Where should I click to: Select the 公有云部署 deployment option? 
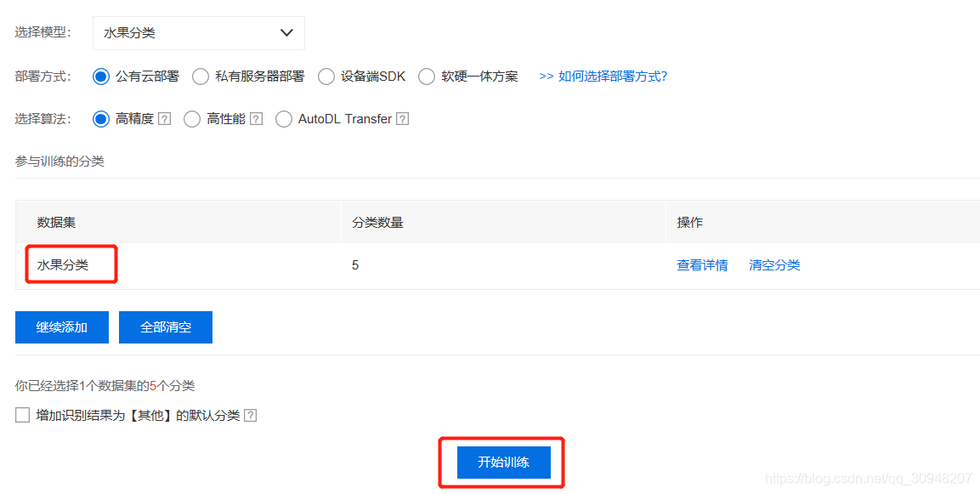(x=100, y=76)
